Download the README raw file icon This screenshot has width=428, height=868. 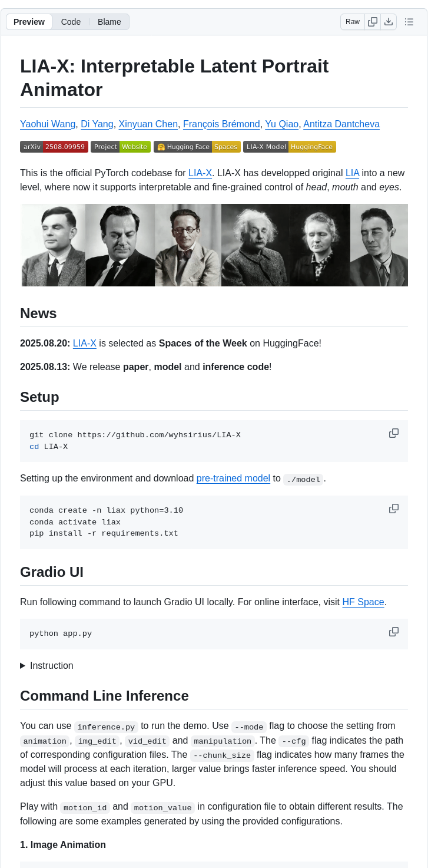tap(389, 22)
